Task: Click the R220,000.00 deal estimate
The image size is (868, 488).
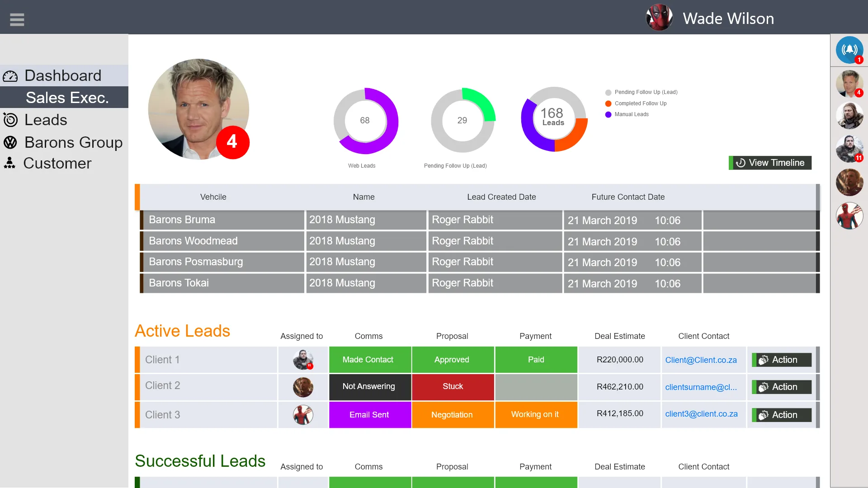Action: tap(620, 360)
